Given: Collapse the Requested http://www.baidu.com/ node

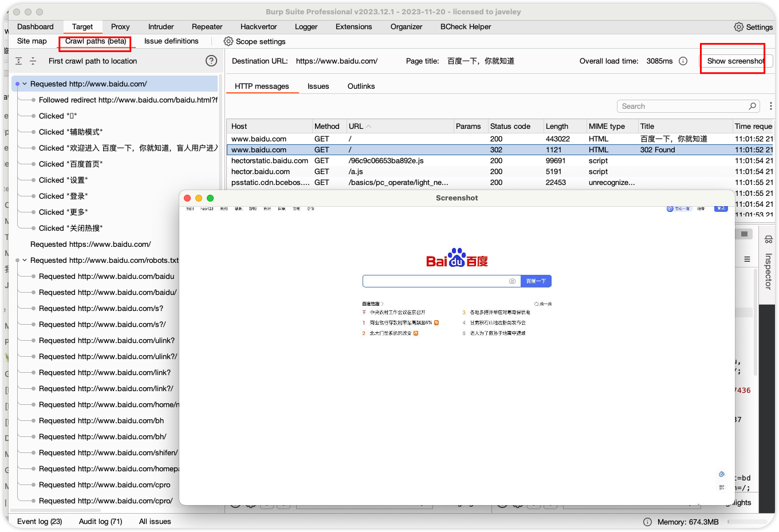Looking at the screenshot, I should tap(25, 84).
